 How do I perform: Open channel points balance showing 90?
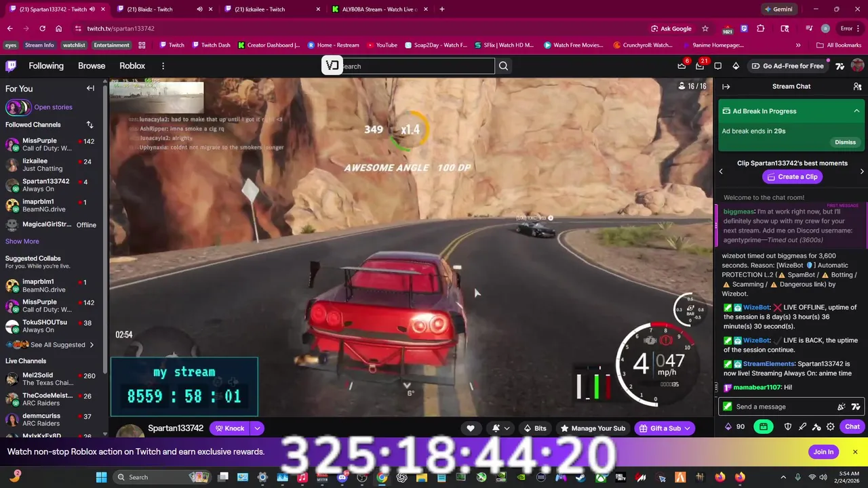736,426
